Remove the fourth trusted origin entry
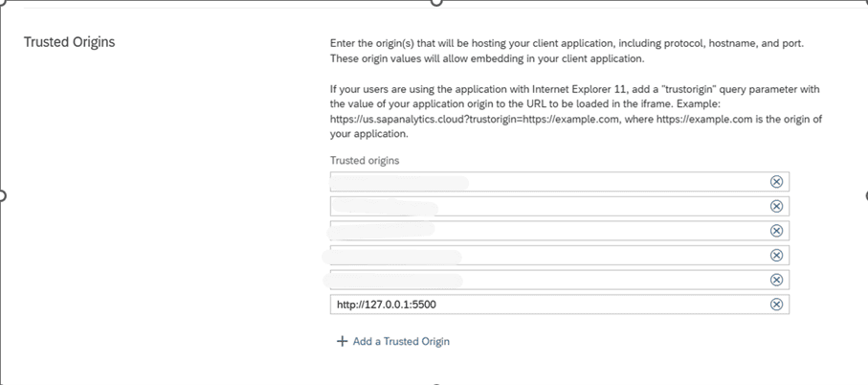The image size is (868, 385). 776,255
